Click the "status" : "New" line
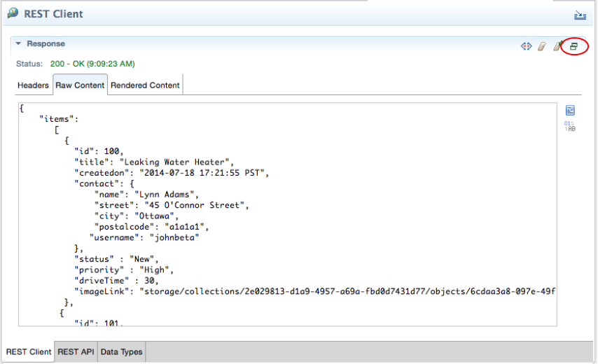The width and height of the screenshot is (598, 364). pyautogui.click(x=116, y=259)
